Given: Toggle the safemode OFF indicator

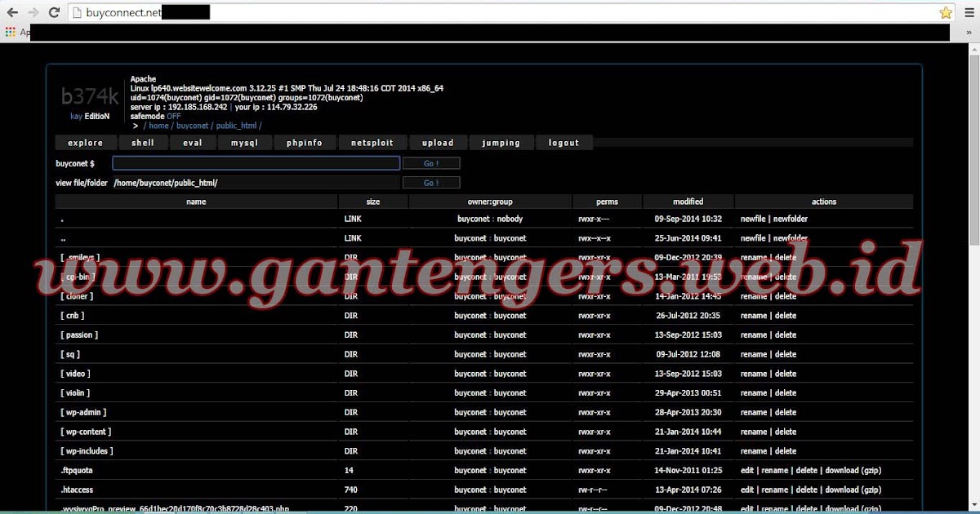Looking at the screenshot, I should tap(173, 117).
